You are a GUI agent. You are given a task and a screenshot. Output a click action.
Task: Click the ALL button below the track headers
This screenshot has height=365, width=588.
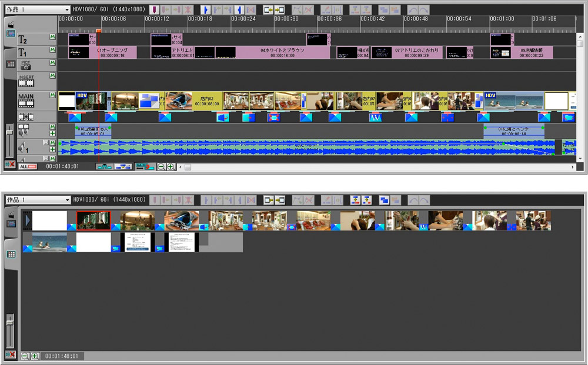[x=28, y=167]
